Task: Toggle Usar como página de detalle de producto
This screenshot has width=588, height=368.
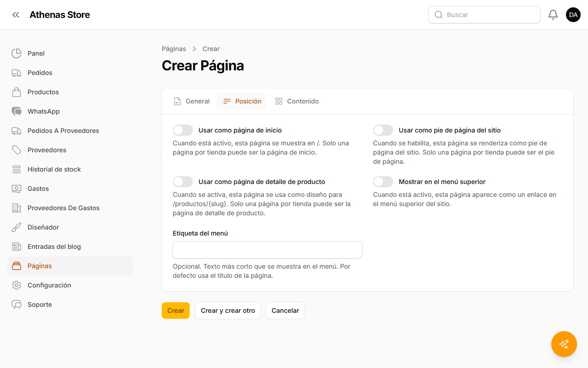Action: click(183, 182)
